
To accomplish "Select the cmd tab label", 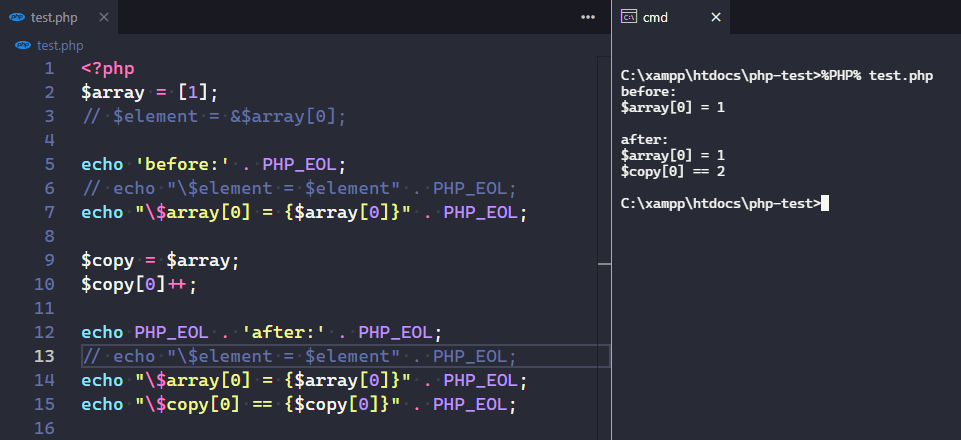I will coord(656,17).
